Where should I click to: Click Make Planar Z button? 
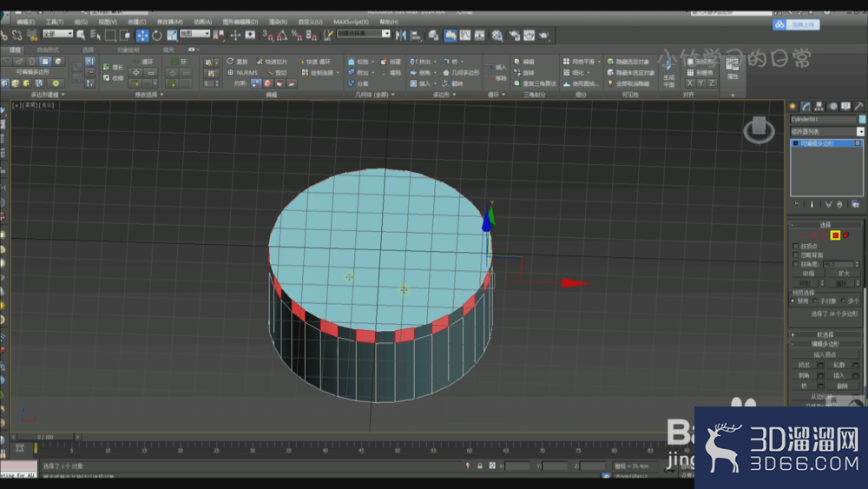[x=712, y=83]
